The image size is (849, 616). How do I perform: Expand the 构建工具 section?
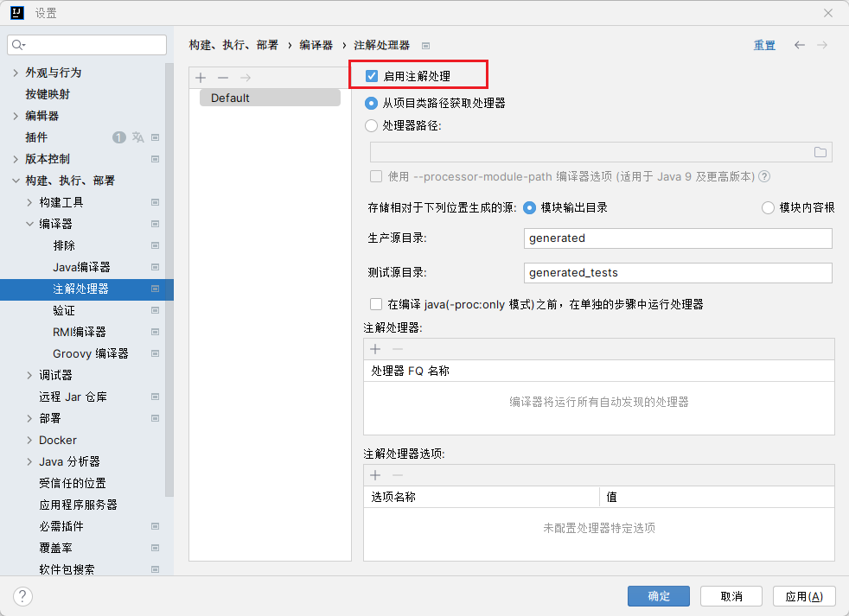(29, 202)
